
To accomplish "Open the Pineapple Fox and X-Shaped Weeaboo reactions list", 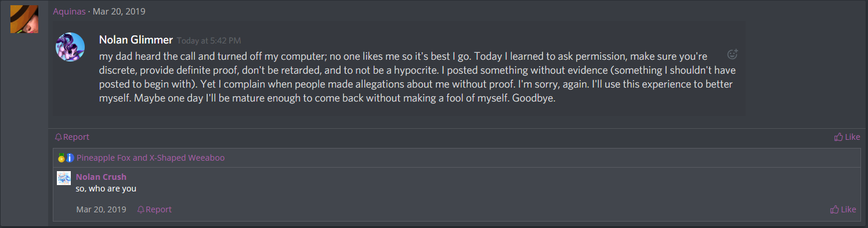I will (x=150, y=158).
